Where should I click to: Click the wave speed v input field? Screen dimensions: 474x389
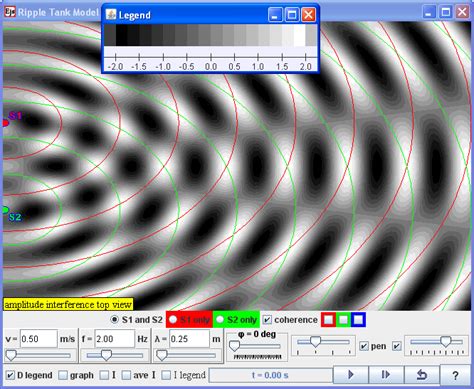pyautogui.click(x=39, y=339)
